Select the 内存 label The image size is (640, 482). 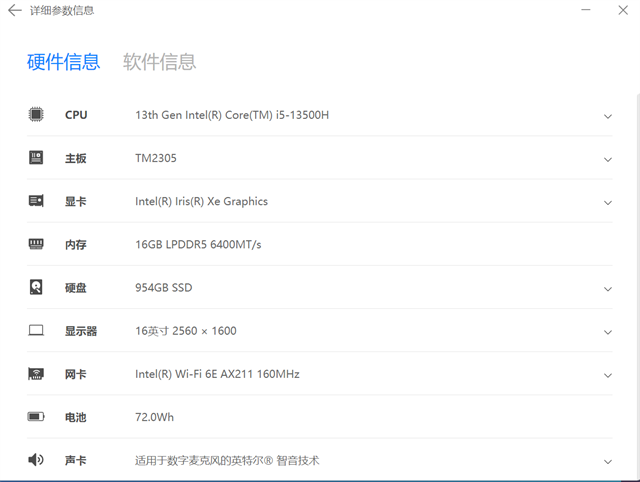tap(76, 245)
